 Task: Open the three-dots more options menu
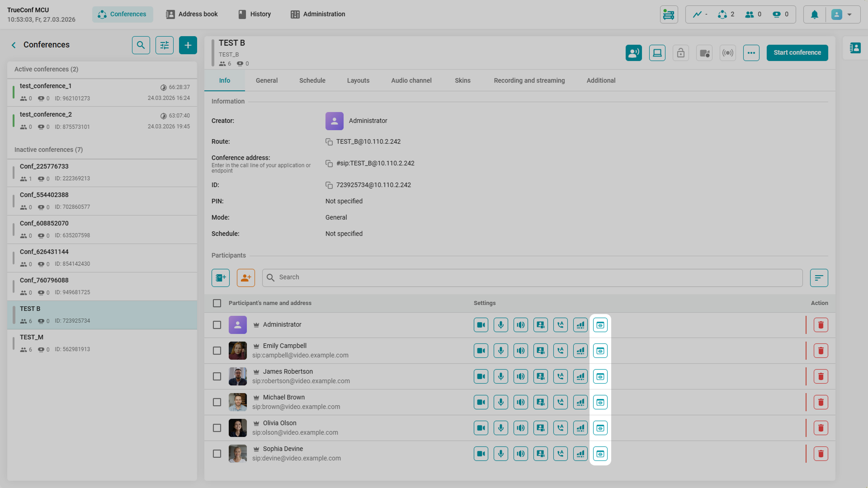751,53
